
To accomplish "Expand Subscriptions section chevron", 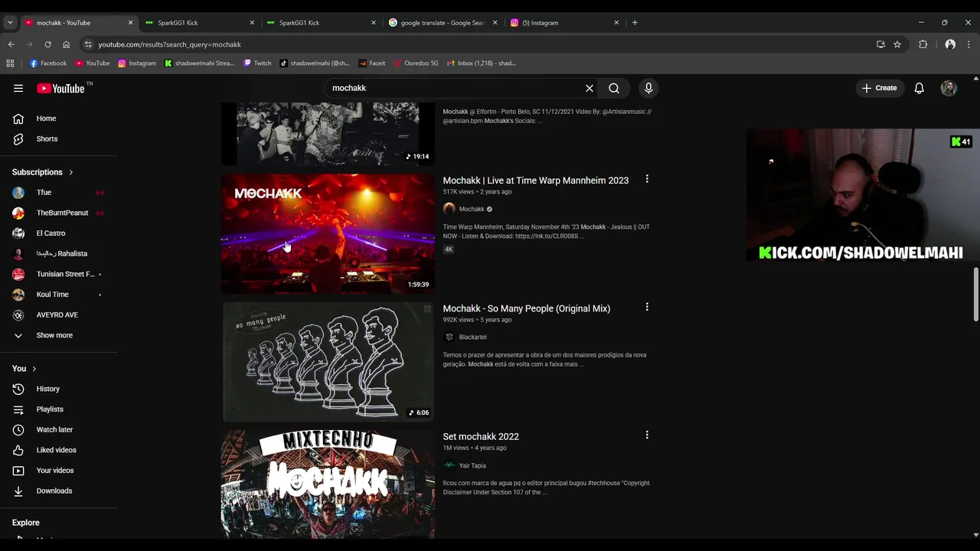I will [71, 172].
